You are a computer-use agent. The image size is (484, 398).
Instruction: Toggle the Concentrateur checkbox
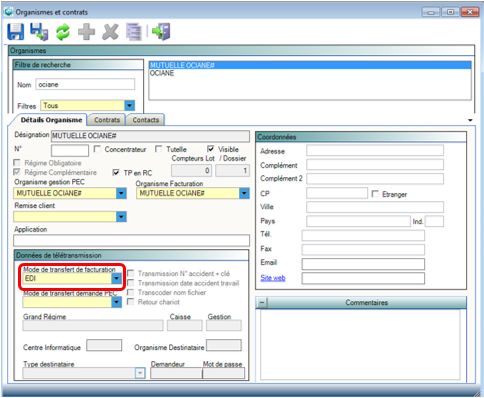[x=97, y=149]
